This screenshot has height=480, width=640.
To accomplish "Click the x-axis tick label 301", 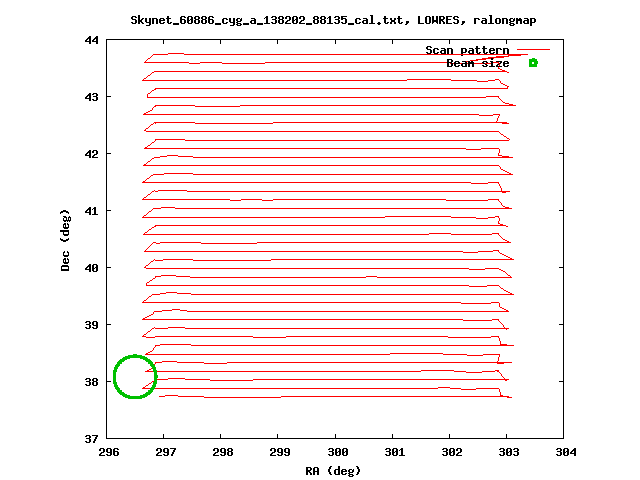I will (x=395, y=452).
